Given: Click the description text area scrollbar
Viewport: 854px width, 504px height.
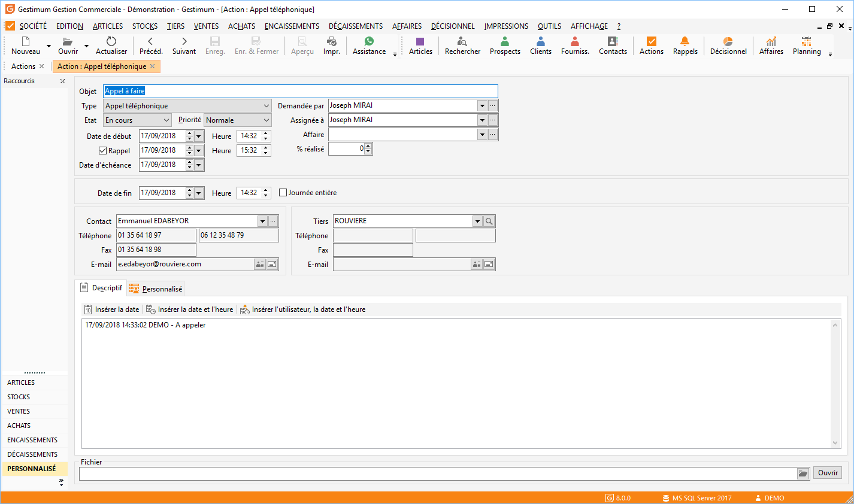Looking at the screenshot, I should pyautogui.click(x=835, y=384).
